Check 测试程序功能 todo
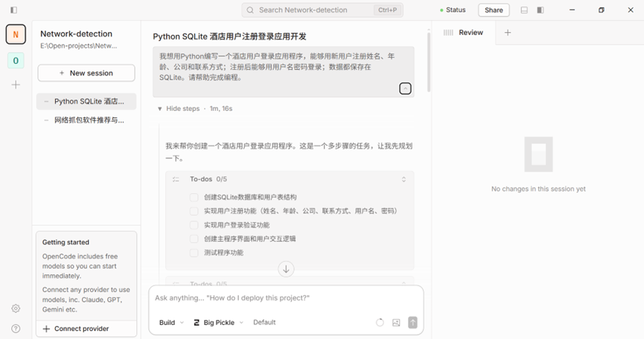 (x=194, y=253)
